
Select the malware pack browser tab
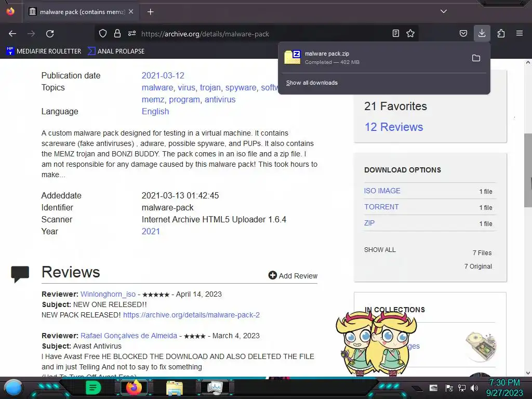tap(81, 12)
